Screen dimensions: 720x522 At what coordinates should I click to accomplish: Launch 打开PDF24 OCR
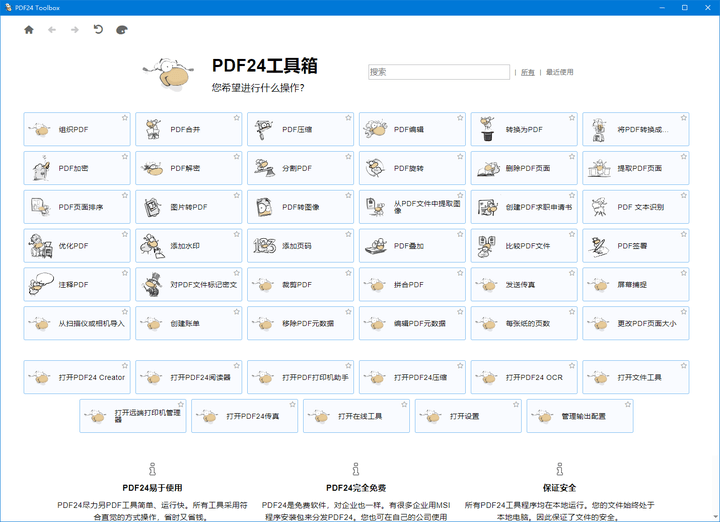click(524, 377)
